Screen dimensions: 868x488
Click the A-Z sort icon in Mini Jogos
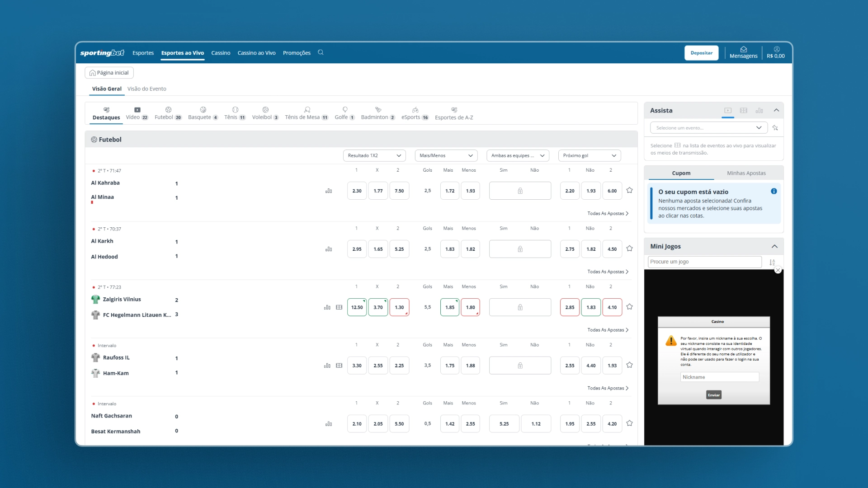pyautogui.click(x=772, y=262)
